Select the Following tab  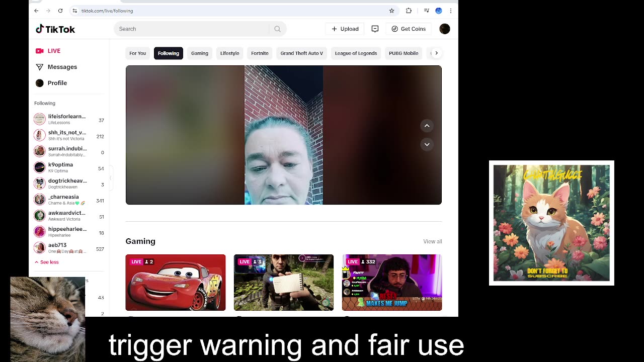click(x=169, y=53)
